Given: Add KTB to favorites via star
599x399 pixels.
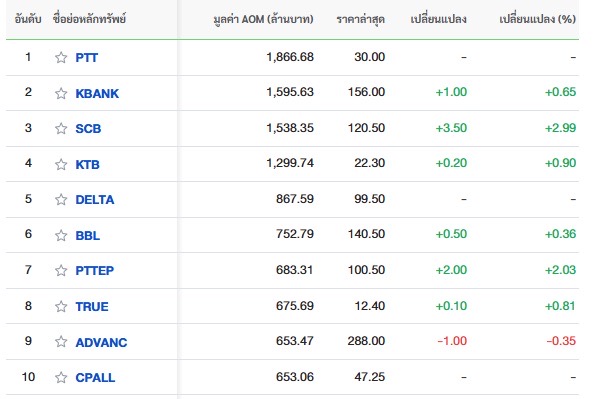Looking at the screenshot, I should 61,164.
